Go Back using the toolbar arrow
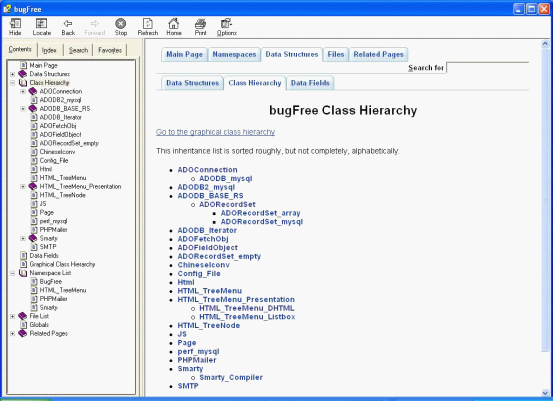The width and height of the screenshot is (553, 401). pyautogui.click(x=68, y=24)
